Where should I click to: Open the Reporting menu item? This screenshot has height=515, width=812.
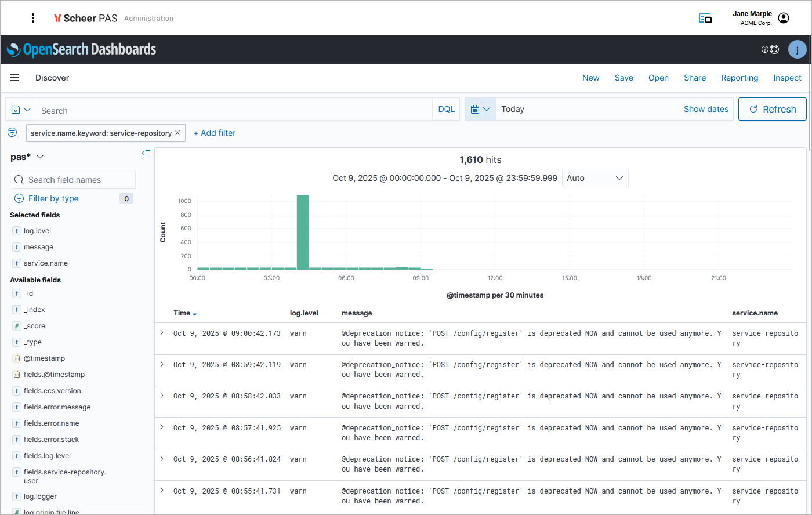[739, 78]
